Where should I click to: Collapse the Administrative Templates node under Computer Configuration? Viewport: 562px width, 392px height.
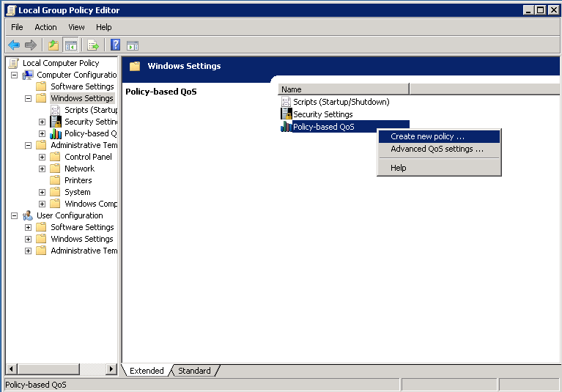point(29,146)
